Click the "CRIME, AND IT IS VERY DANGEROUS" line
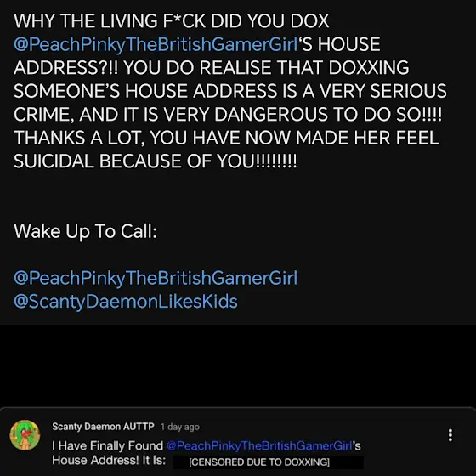Screen dimensions: 476x476 [228, 115]
